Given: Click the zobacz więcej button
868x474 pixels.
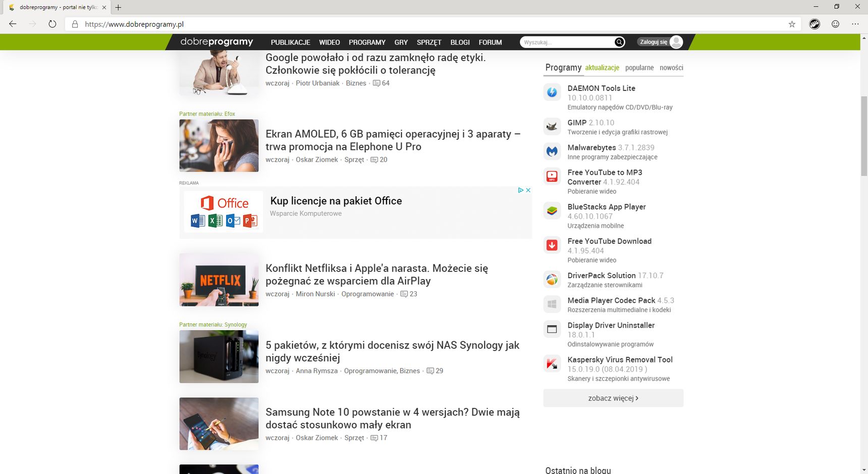Looking at the screenshot, I should point(613,398).
